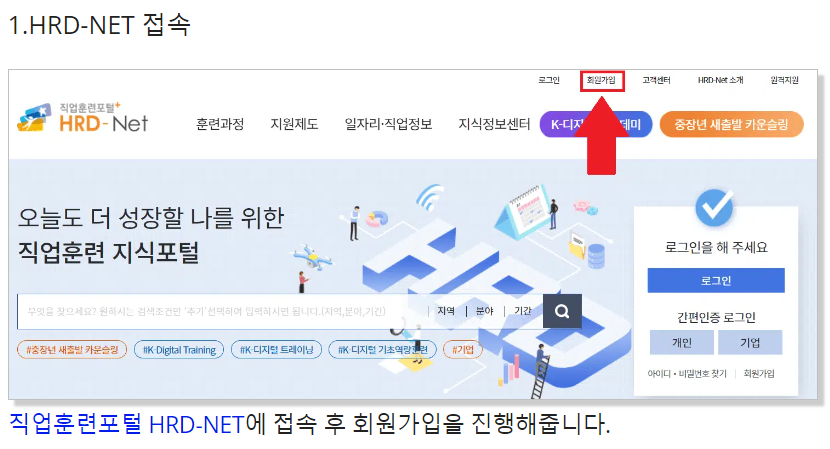Image resolution: width=830 pixels, height=449 pixels.
Task: Open the 일자리·직업정보 menu
Action: click(388, 124)
